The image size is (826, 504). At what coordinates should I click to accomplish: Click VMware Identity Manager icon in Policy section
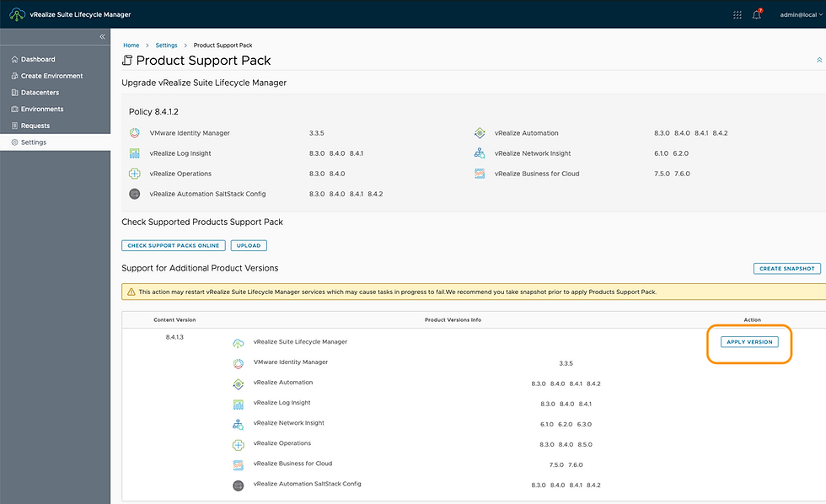(x=135, y=133)
